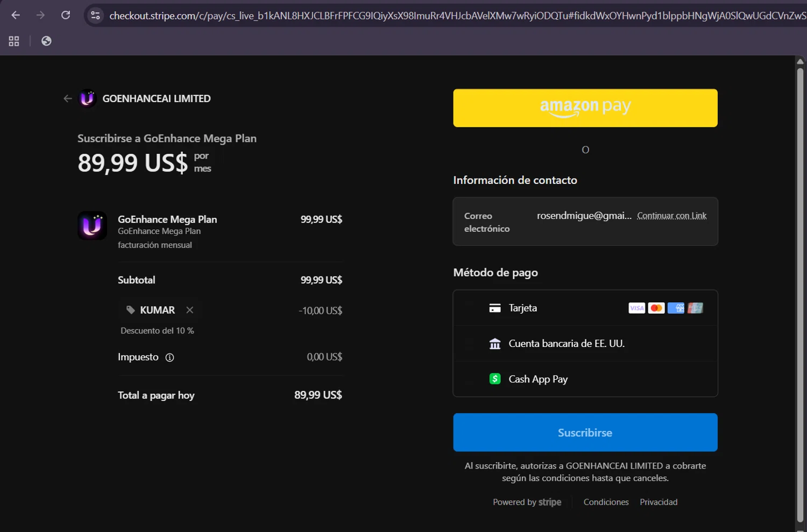The image size is (807, 532).
Task: Click the facturación mensual text
Action: coord(155,245)
